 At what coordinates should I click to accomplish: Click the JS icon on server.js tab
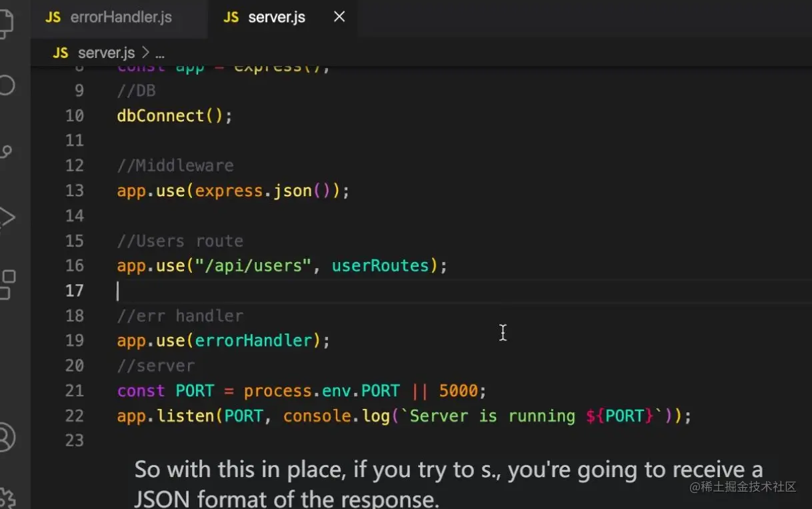(231, 18)
